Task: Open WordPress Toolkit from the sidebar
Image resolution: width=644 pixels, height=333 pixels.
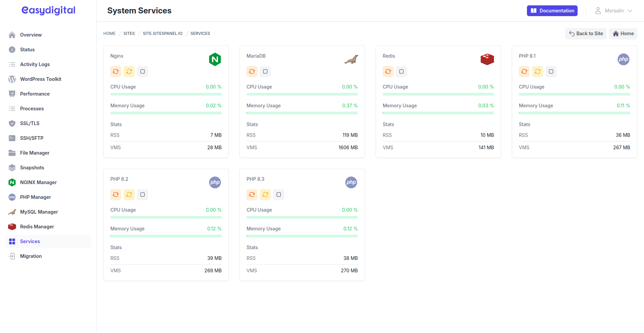Action: tap(41, 79)
